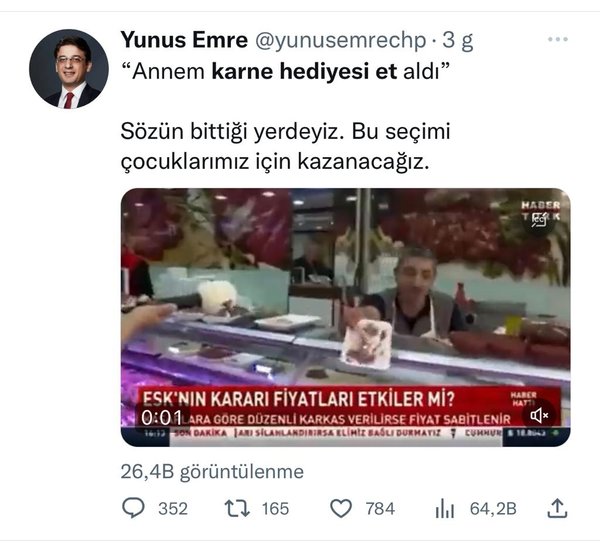Click the share upload icon

pos(558,509)
